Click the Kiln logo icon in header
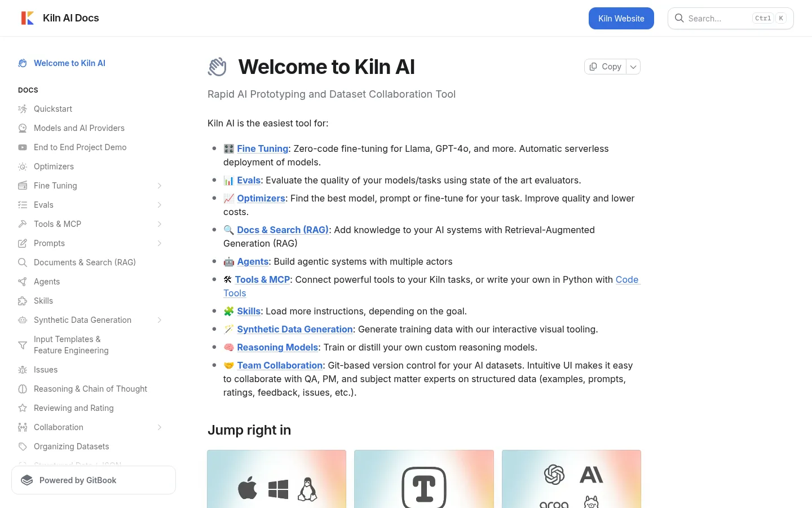The width and height of the screenshot is (812, 508). tap(27, 18)
